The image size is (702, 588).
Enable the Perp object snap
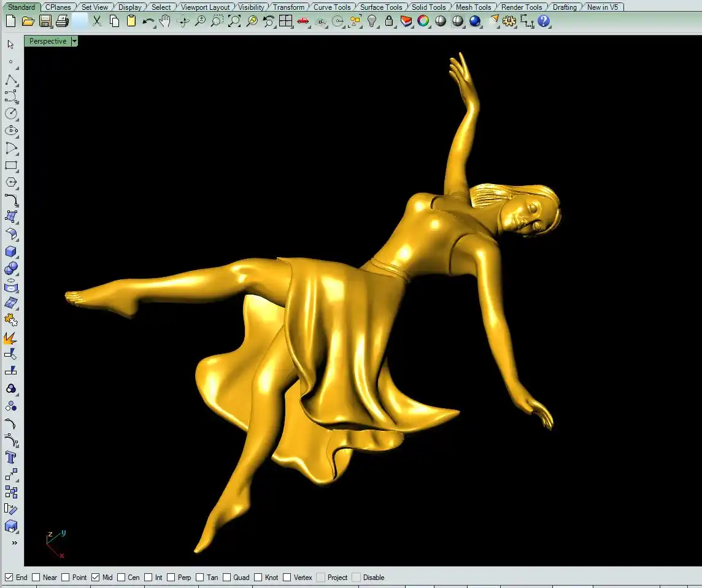tap(171, 578)
